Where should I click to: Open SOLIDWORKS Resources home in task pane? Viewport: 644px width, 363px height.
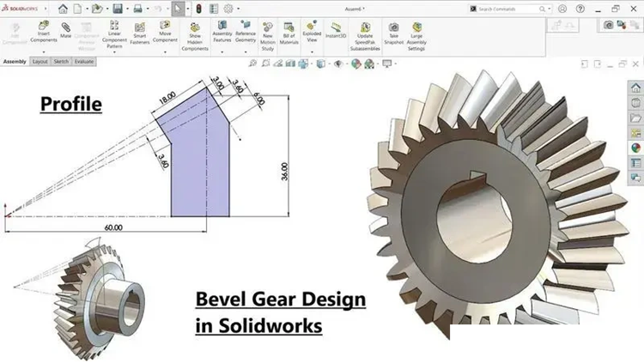tap(635, 88)
